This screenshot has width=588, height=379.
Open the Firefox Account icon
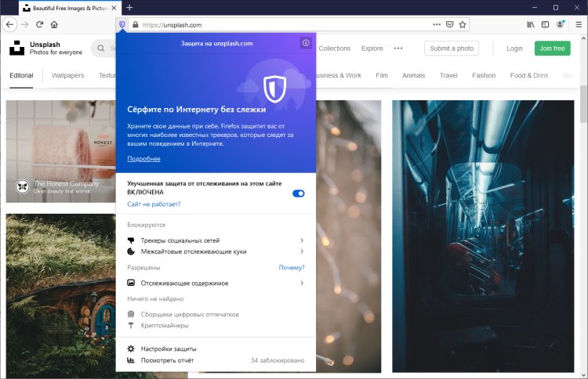tap(561, 24)
